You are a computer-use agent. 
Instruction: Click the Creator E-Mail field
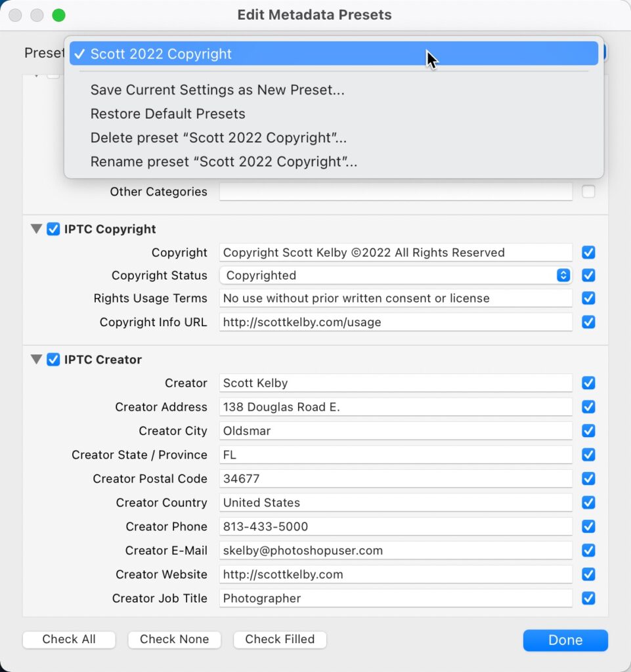(x=396, y=551)
